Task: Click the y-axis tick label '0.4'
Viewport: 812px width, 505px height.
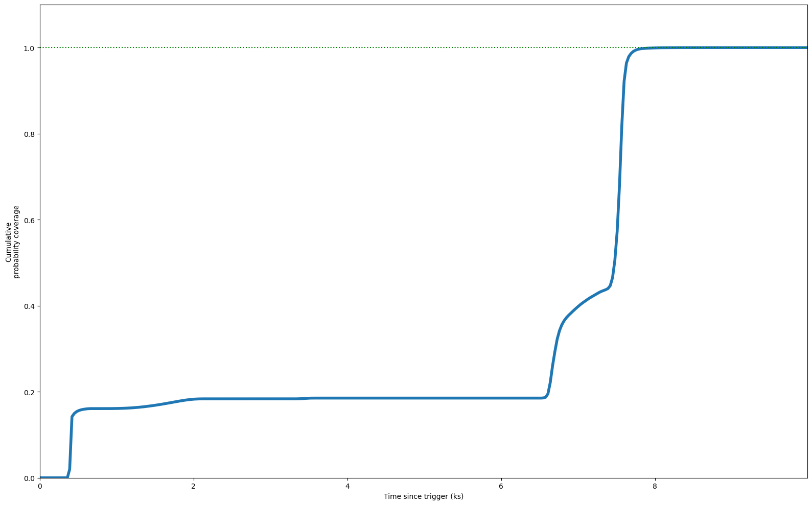Action: click(x=29, y=306)
